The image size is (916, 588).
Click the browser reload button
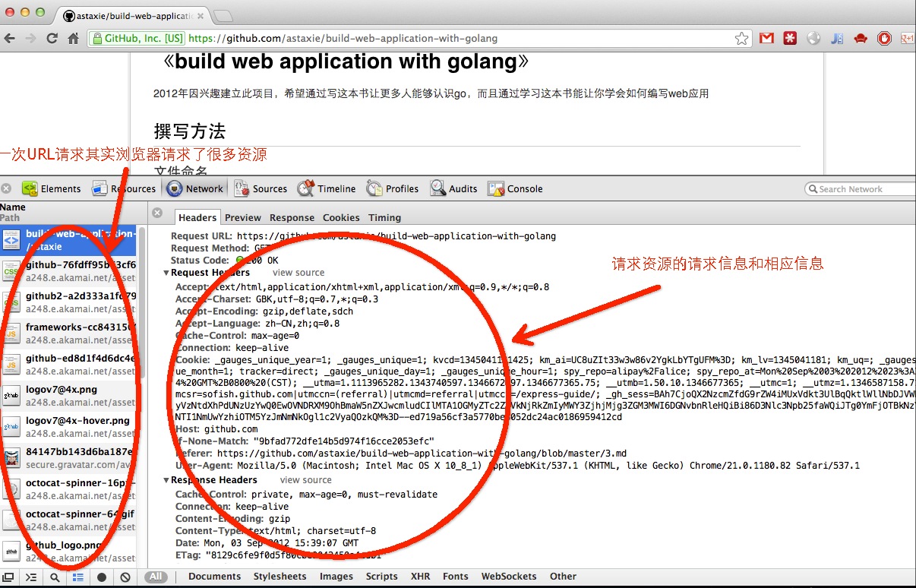point(52,38)
